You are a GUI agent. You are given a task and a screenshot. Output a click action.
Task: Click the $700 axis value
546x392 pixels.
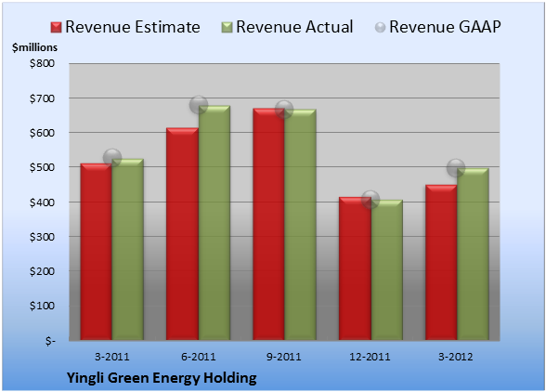42,98
